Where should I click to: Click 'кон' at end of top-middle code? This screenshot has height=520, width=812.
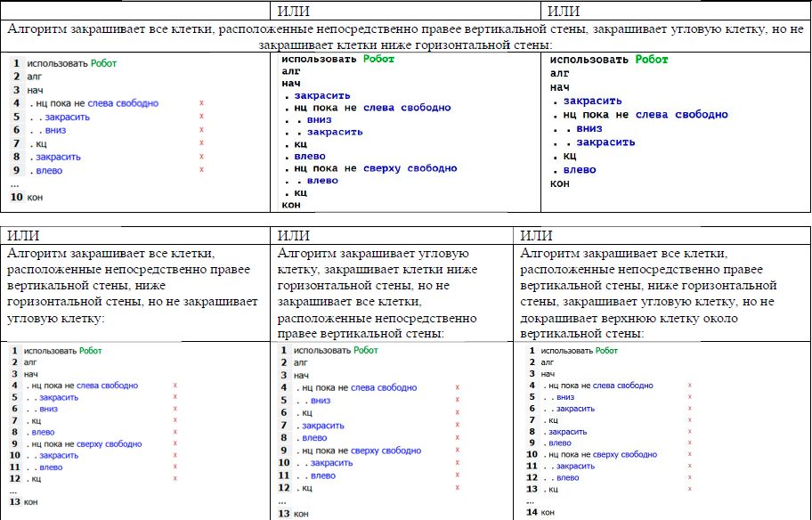coord(291,205)
